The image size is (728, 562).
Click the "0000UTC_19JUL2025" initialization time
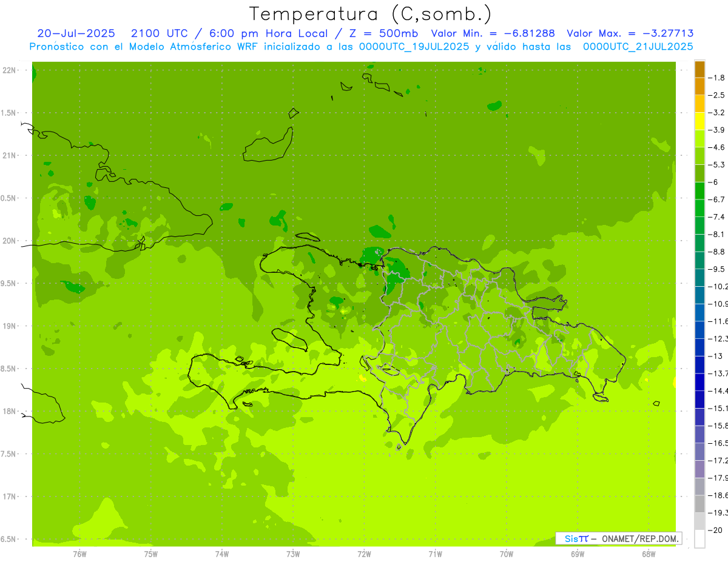pyautogui.click(x=414, y=47)
